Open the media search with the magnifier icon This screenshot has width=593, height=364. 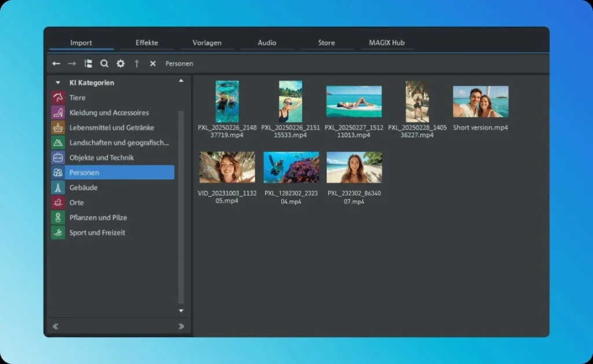[104, 64]
